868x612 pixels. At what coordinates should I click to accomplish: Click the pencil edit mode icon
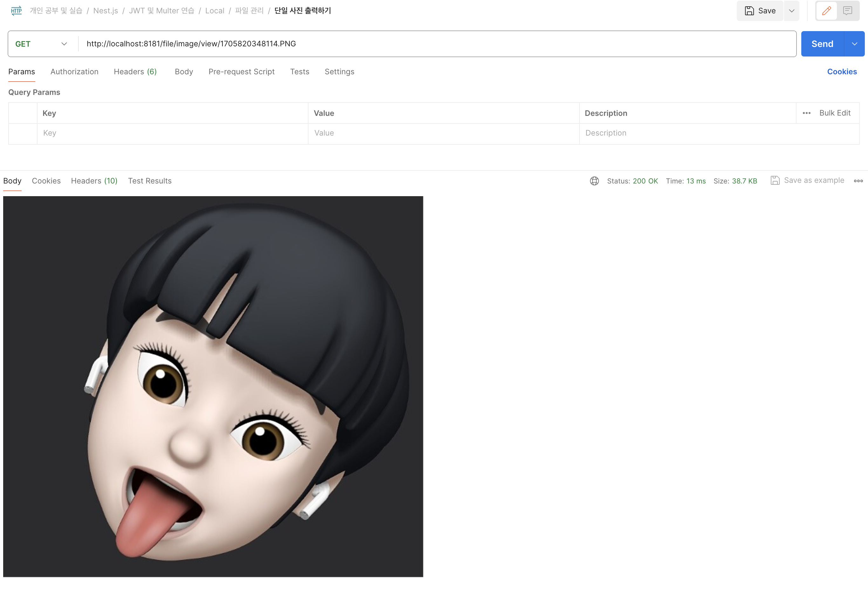tap(826, 10)
